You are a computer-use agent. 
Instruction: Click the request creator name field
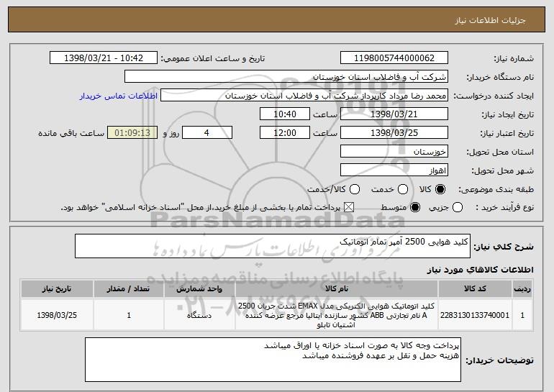(x=304, y=96)
